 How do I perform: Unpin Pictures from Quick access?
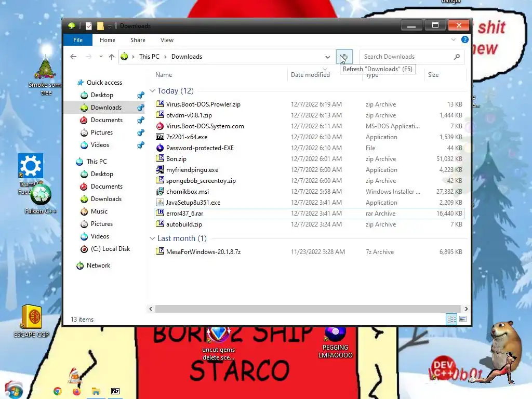141,132
